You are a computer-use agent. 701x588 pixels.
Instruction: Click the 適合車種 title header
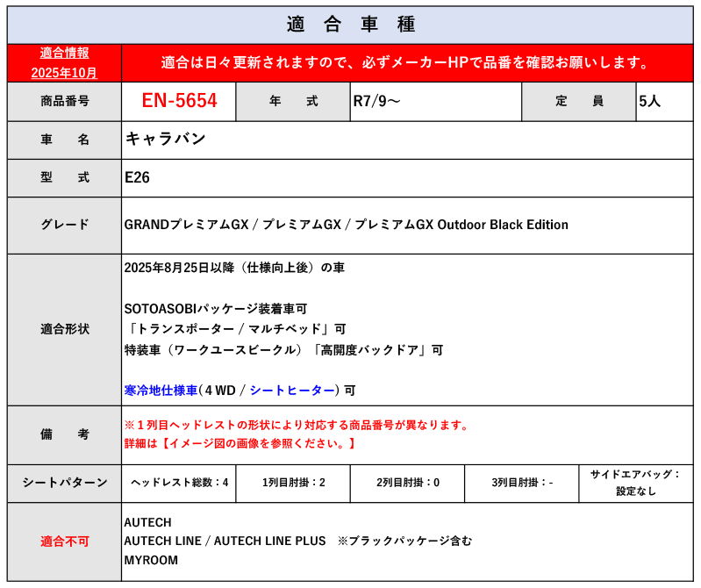[x=350, y=24]
